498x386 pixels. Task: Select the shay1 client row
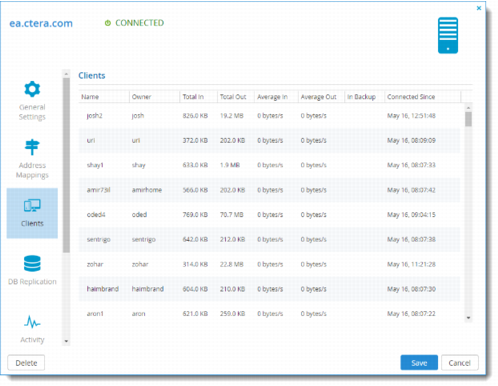(269, 165)
